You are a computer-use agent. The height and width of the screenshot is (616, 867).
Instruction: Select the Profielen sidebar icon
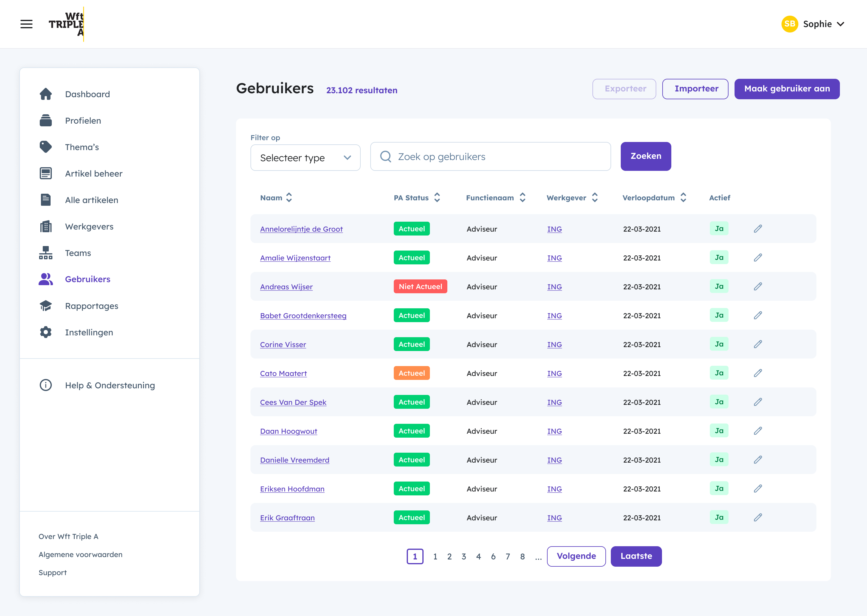tap(45, 120)
